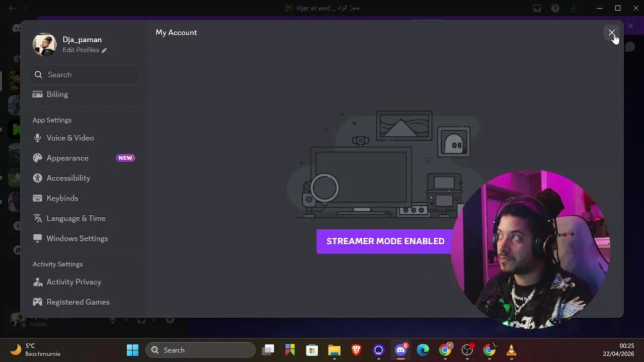Click the App Settings section header
The width and height of the screenshot is (644, 362).
click(52, 120)
